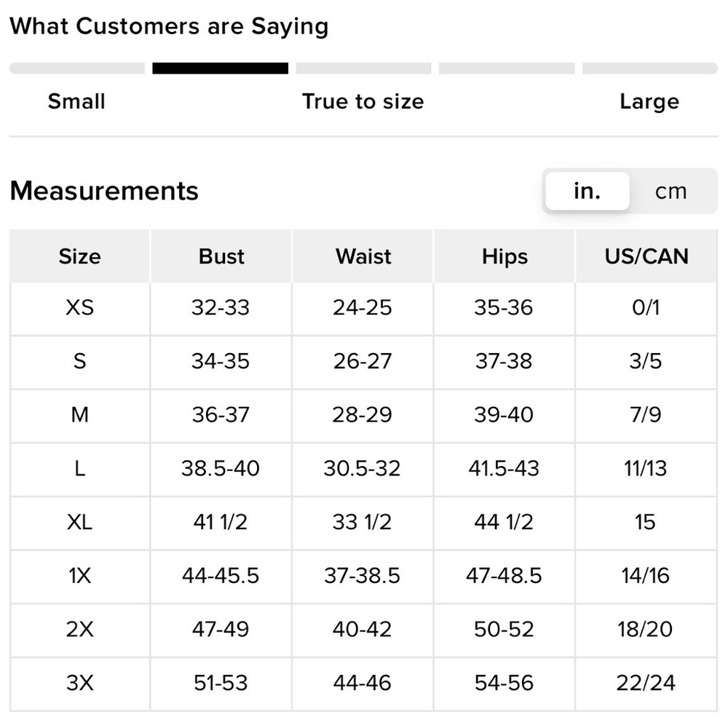
Task: Click the Bust column header
Action: pyautogui.click(x=221, y=256)
